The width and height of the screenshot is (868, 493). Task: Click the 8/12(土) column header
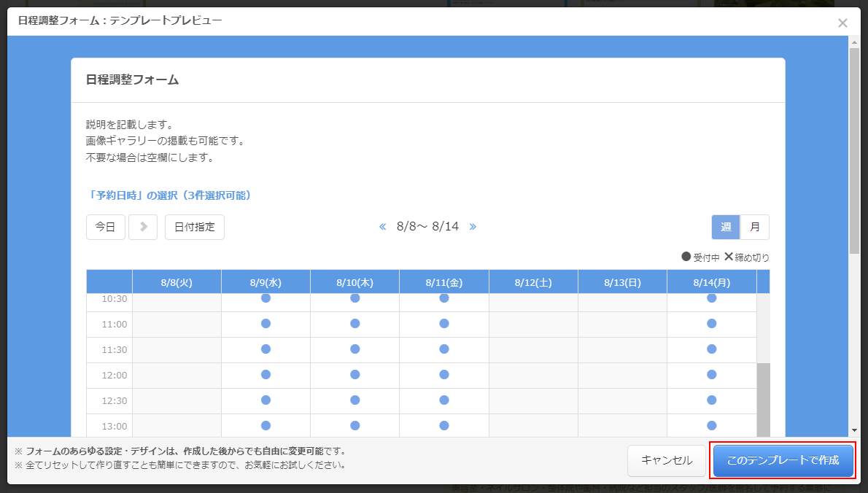pos(533,282)
